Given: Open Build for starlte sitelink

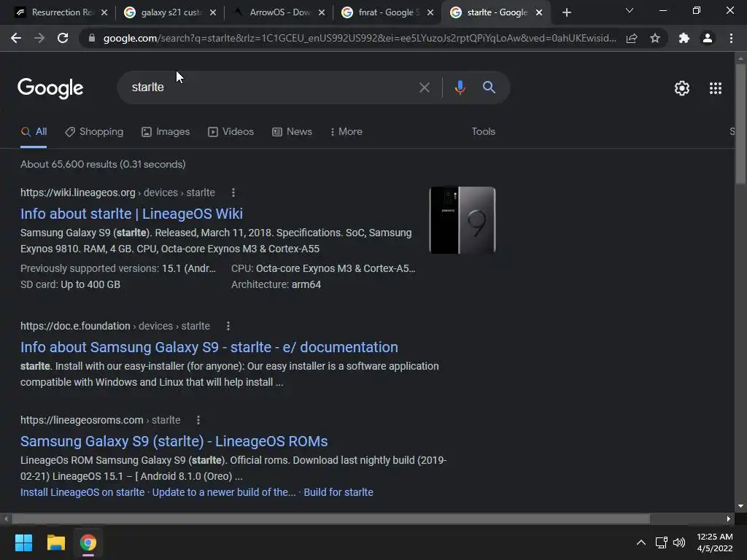Looking at the screenshot, I should (x=338, y=492).
